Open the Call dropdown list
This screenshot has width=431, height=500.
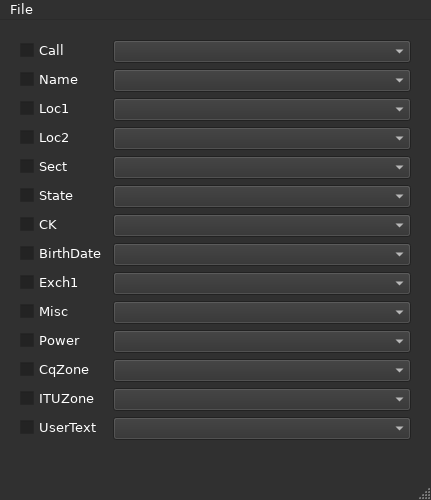pyautogui.click(x=262, y=51)
